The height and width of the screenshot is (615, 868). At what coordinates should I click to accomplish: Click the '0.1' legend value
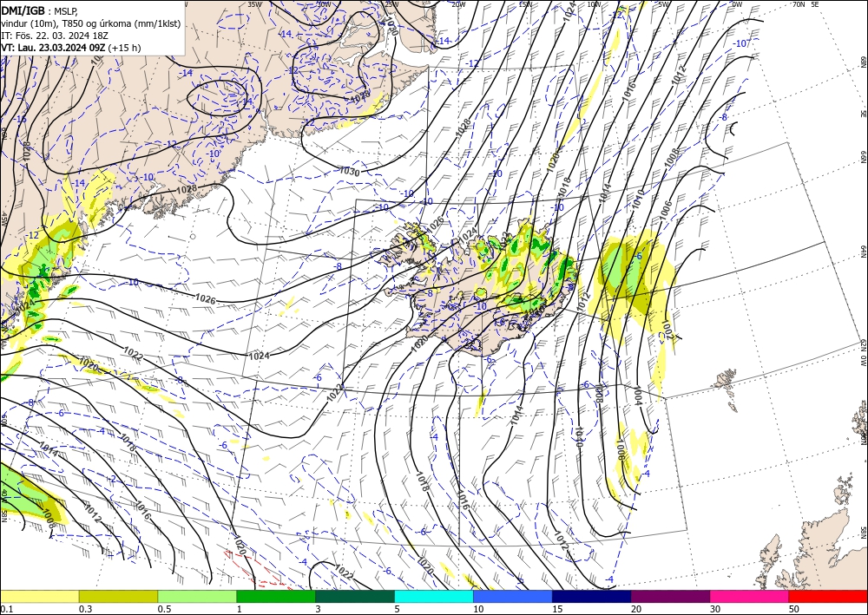[x=6, y=609]
